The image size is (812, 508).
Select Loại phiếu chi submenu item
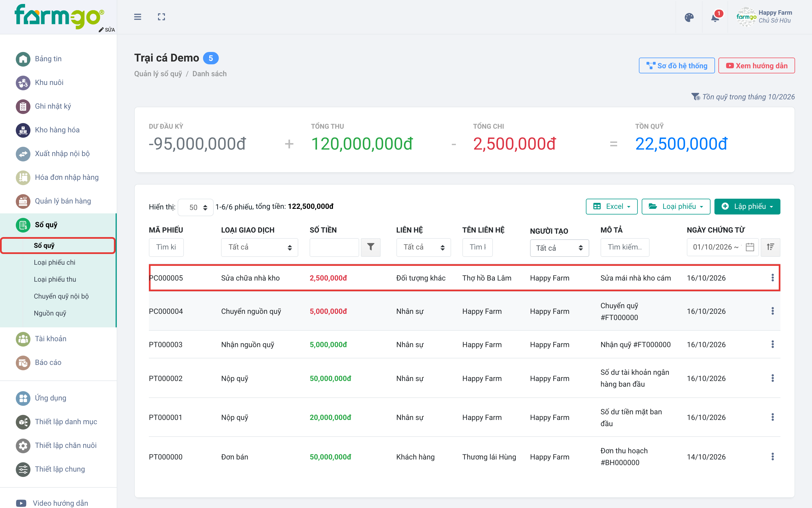54,262
